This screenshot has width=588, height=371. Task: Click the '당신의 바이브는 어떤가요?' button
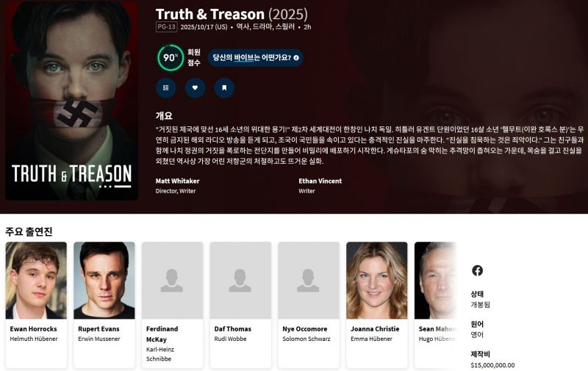255,58
